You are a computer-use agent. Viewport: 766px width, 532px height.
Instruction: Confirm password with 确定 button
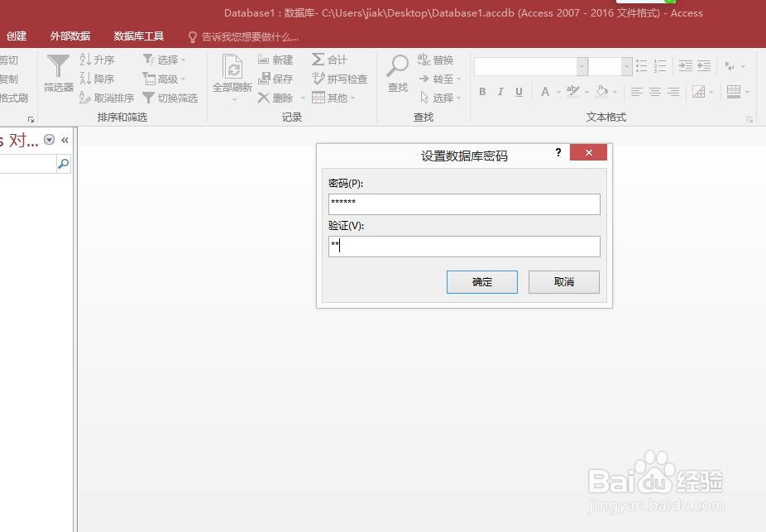(482, 282)
